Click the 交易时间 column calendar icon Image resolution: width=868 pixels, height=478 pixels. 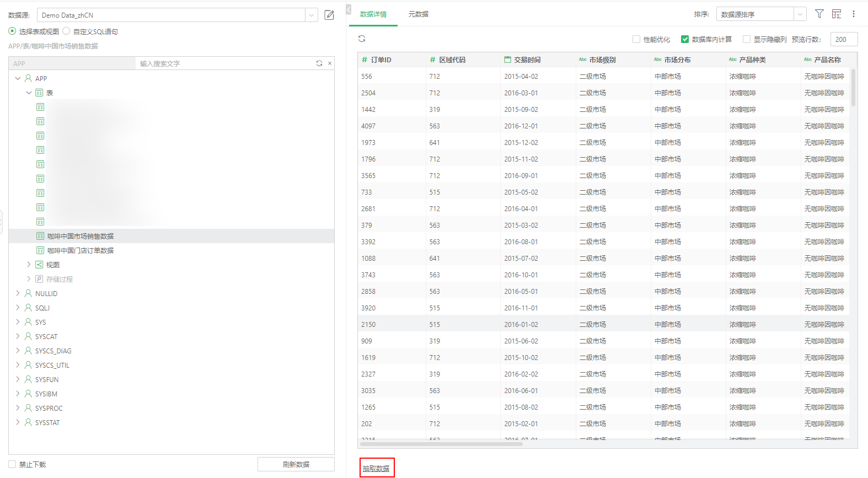(507, 60)
